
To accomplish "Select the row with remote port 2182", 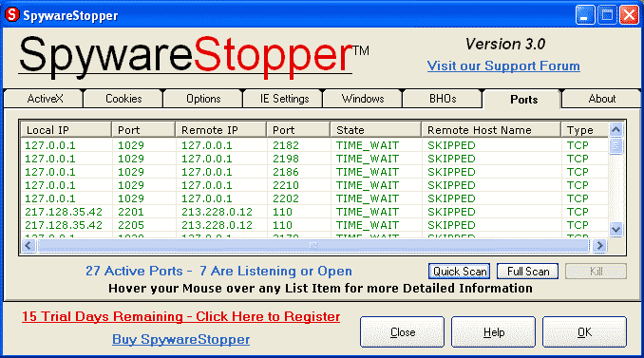I will (314, 145).
